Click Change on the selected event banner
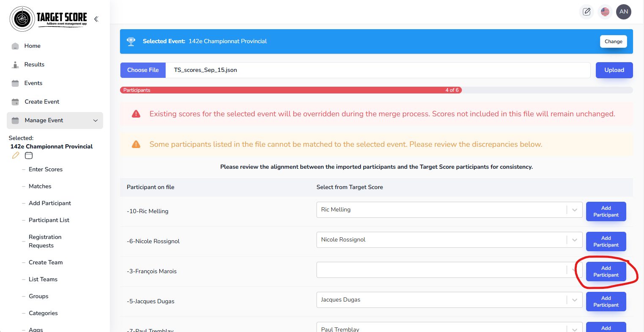Screen dimensions: 644x332 point(613,41)
